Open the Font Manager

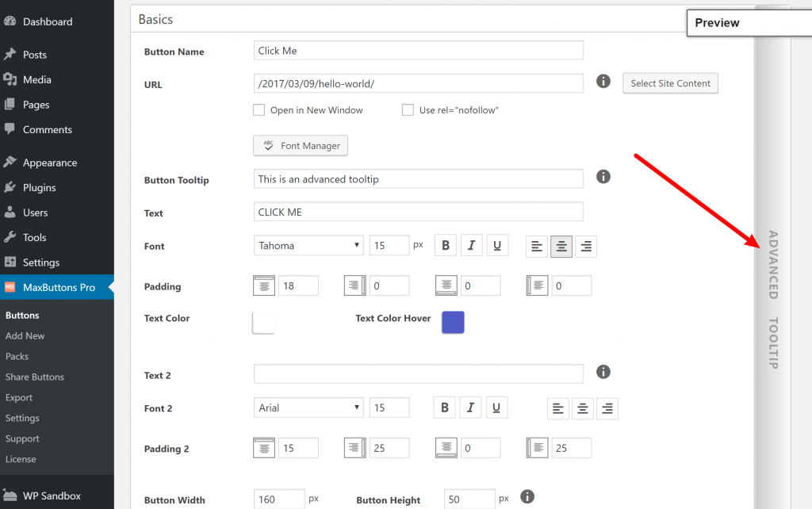pyautogui.click(x=300, y=145)
